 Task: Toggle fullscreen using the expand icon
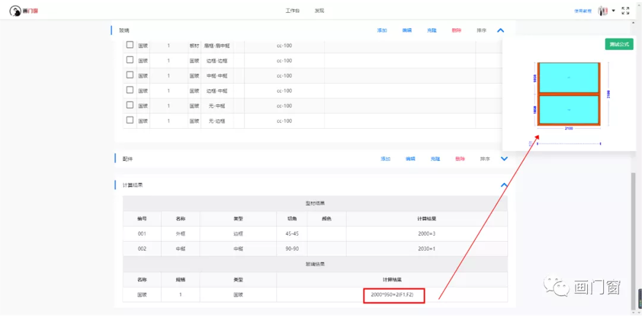(625, 11)
